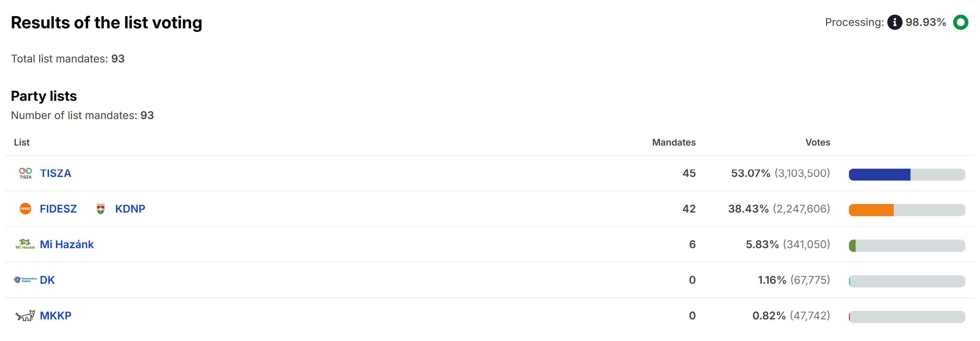This screenshot has height=341, width=980.
Task: Click the List column header
Action: click(22, 142)
